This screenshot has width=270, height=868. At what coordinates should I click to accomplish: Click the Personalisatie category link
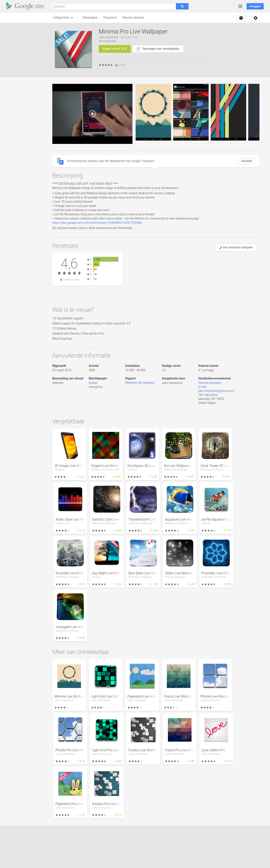click(x=107, y=41)
